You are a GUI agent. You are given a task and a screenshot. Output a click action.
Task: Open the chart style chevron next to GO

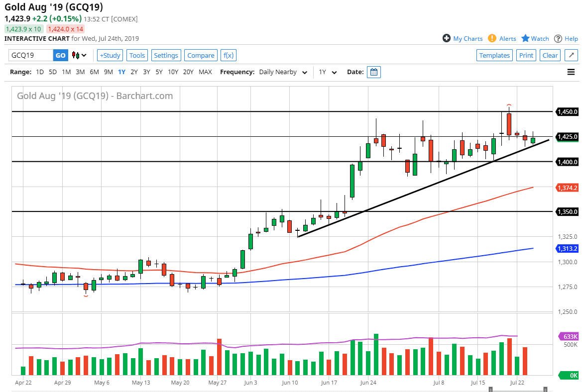[x=83, y=55]
